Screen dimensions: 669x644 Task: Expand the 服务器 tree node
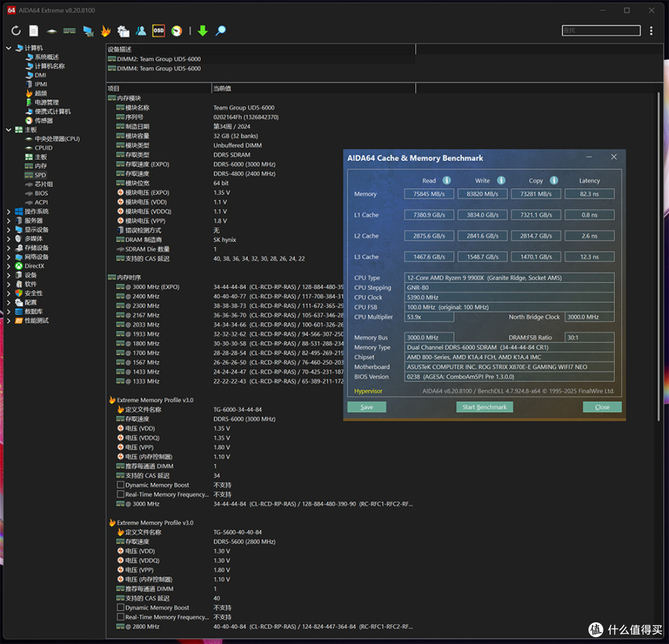9,220
